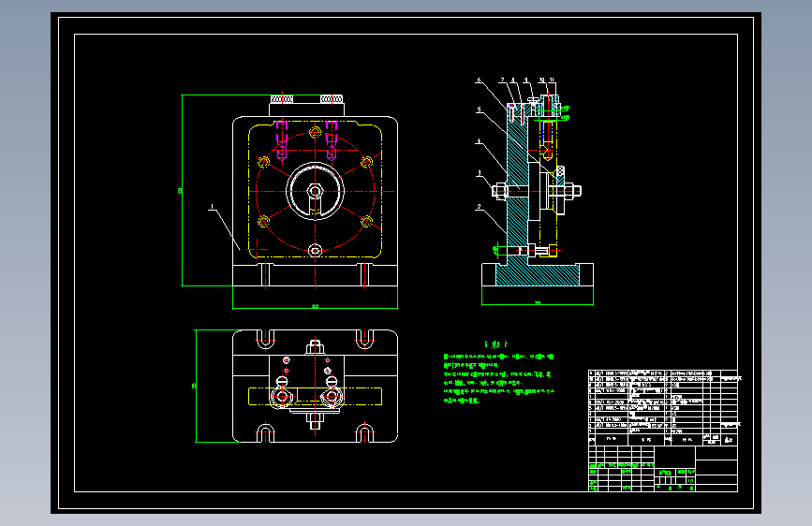Select the cyan hatched base in section view
The width and height of the screenshot is (812, 526).
click(x=538, y=275)
